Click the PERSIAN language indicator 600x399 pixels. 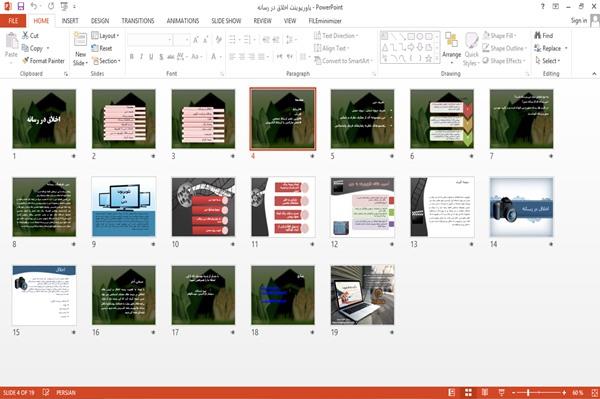tap(66, 393)
